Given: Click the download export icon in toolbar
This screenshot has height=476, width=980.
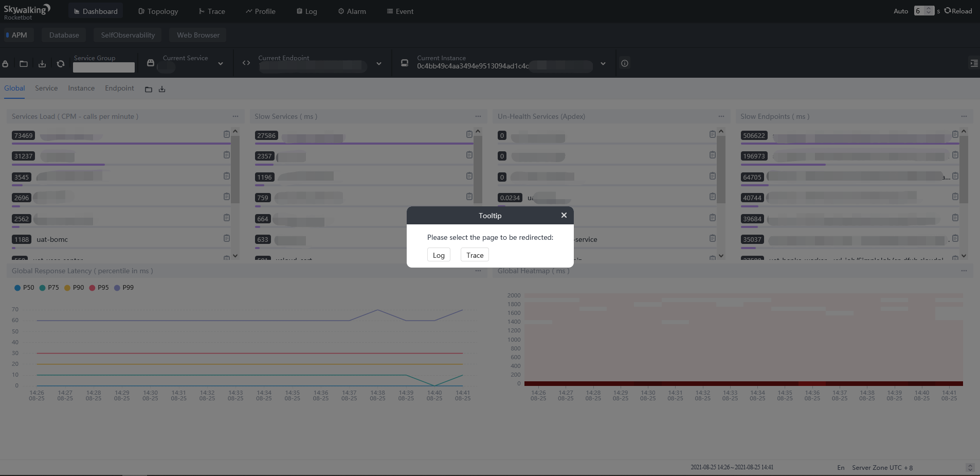Looking at the screenshot, I should [x=42, y=64].
